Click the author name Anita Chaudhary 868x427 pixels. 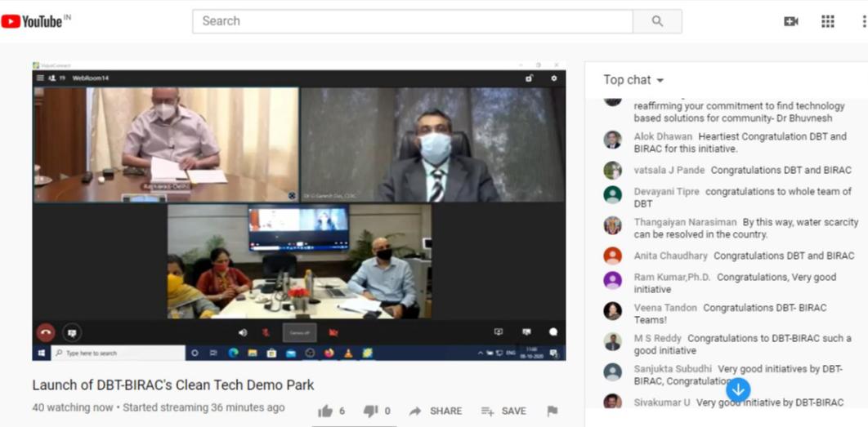(x=671, y=256)
